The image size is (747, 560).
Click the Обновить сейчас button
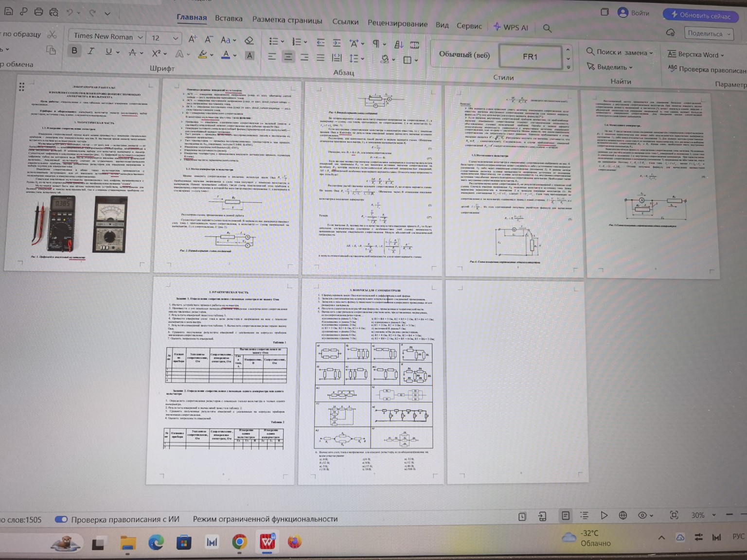click(x=700, y=15)
